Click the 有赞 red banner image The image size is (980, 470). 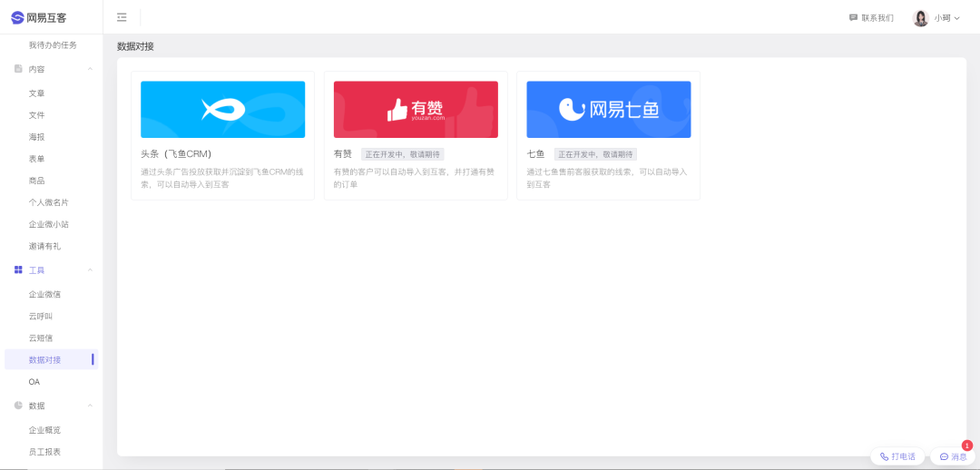tap(416, 110)
